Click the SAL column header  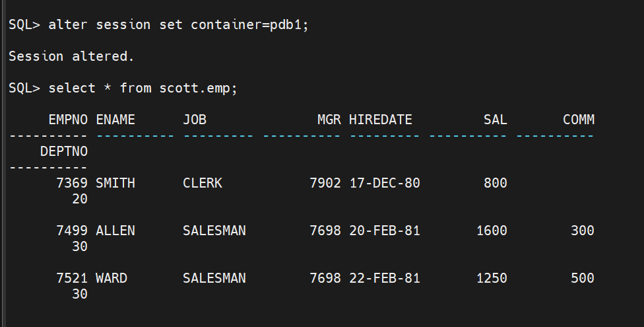click(x=495, y=120)
